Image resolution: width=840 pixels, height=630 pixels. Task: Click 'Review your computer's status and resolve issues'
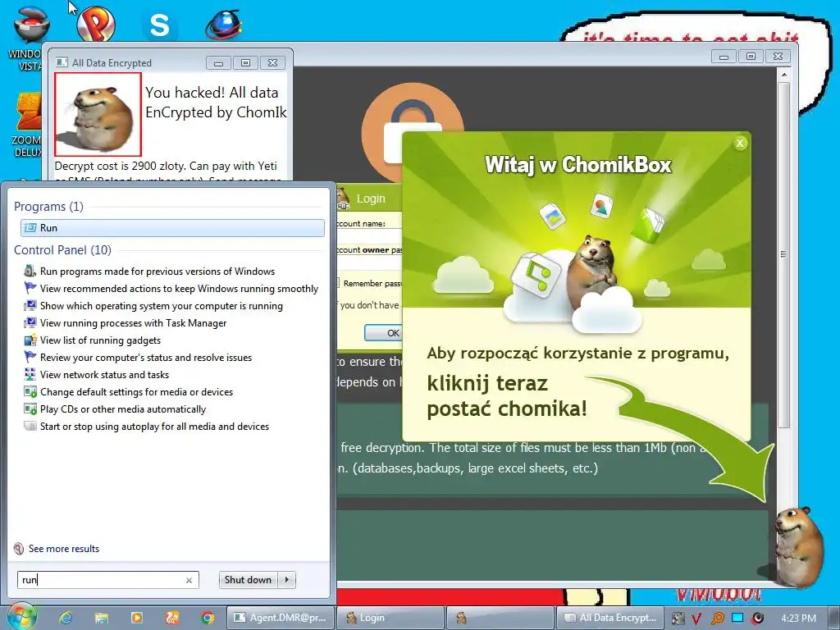coord(146,358)
